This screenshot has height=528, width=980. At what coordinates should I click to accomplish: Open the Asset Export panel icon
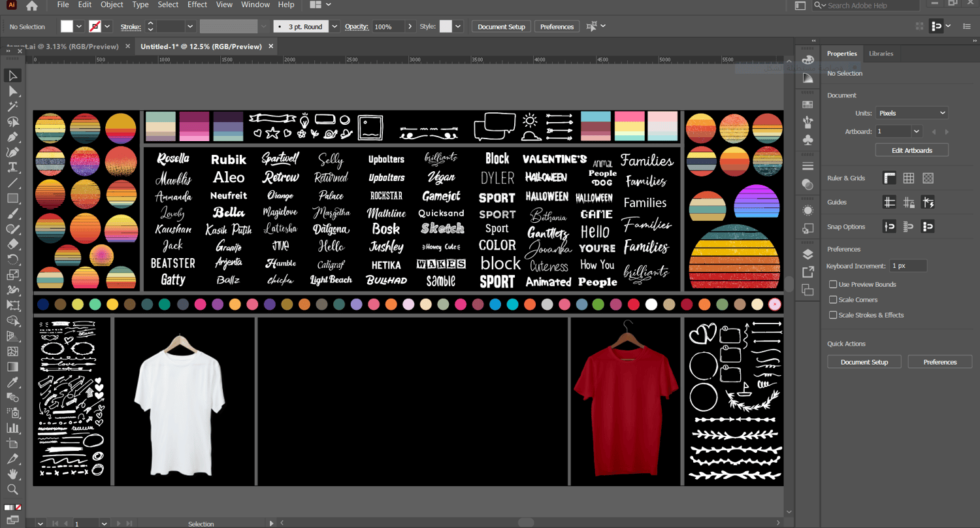(808, 272)
